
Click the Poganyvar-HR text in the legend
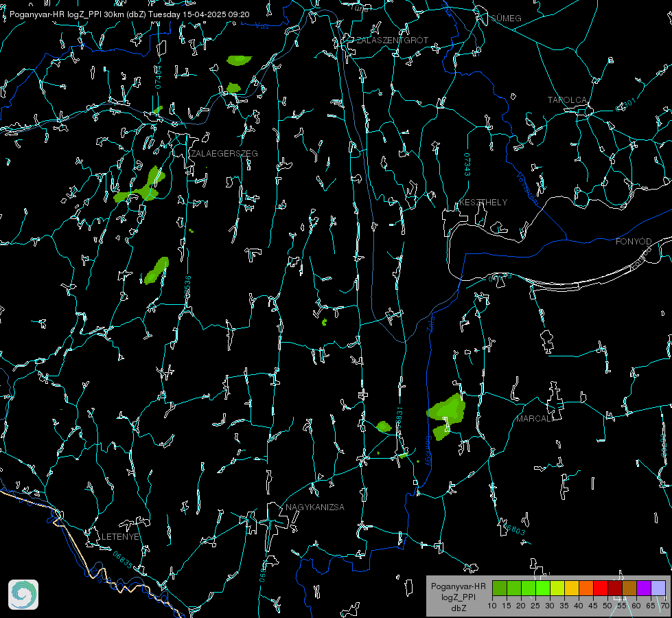pos(458,586)
